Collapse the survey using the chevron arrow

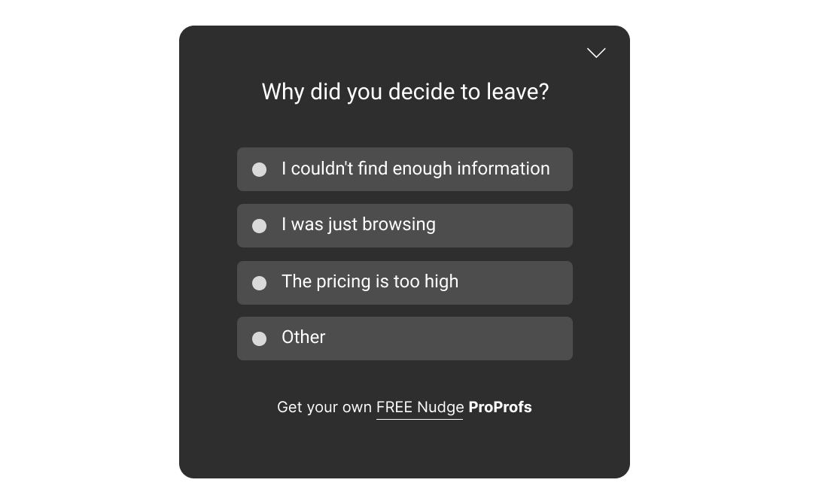[x=596, y=53]
